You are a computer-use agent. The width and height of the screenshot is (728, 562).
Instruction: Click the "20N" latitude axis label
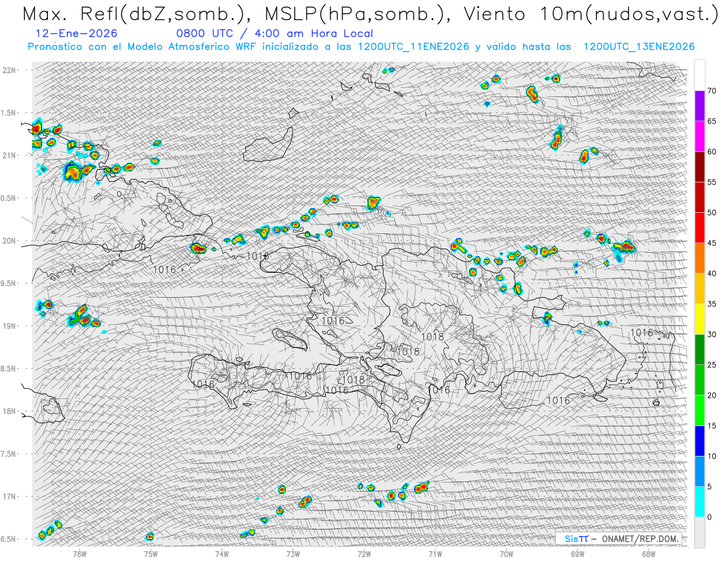(x=10, y=241)
